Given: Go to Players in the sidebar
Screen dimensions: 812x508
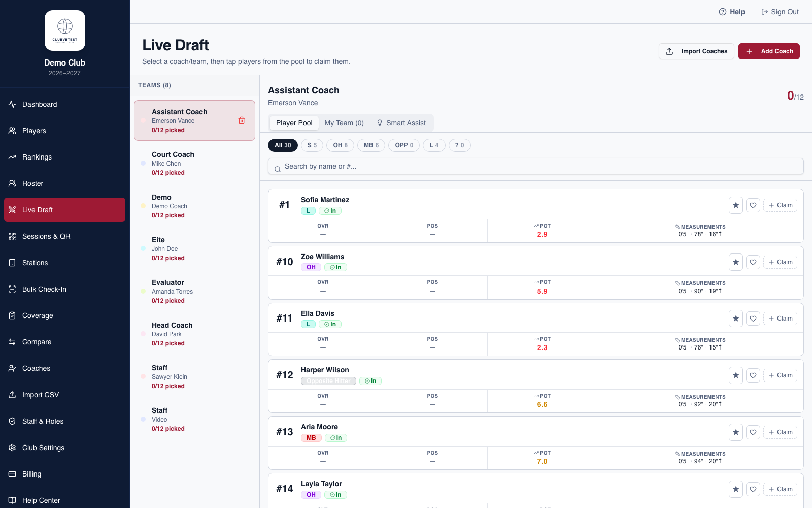Looking at the screenshot, I should [64, 131].
